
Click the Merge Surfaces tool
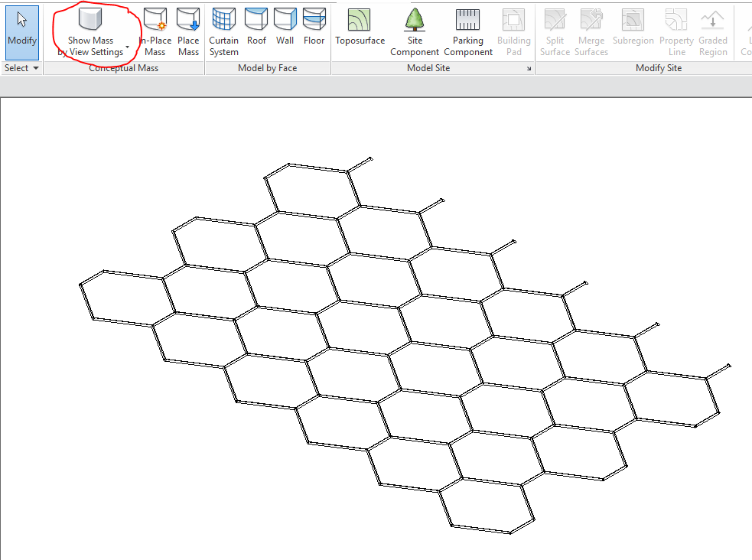(x=591, y=32)
